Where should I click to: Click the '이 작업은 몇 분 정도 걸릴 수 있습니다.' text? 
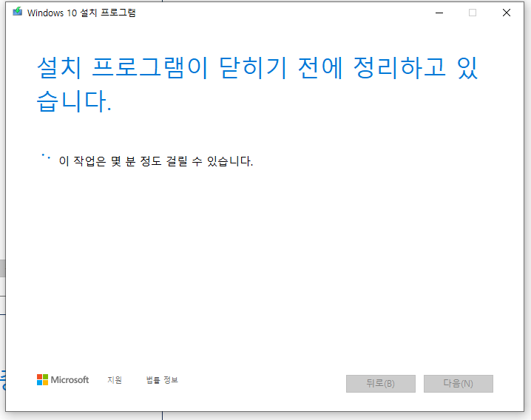point(156,161)
